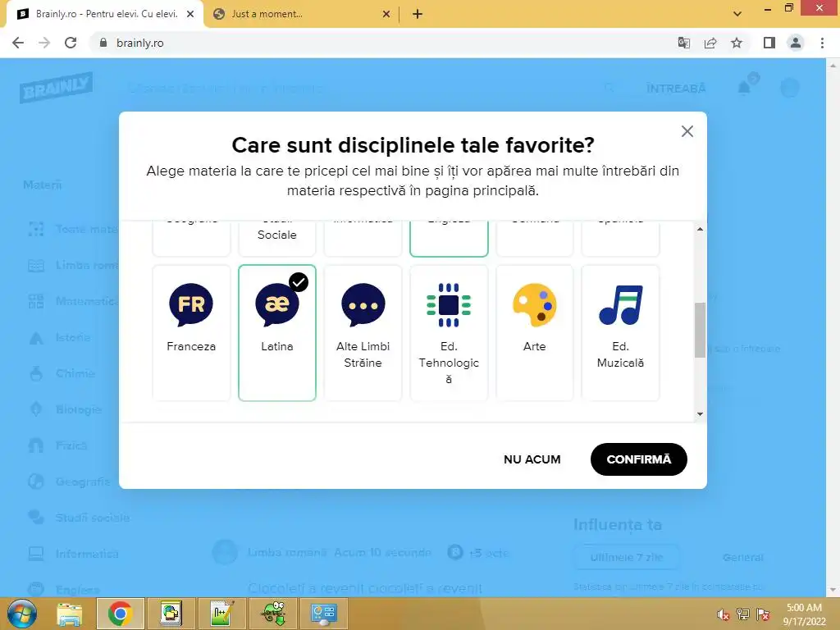The width and height of the screenshot is (840, 630).
Task: Switch to the Brainly.ro browser tab
Action: coord(105,14)
